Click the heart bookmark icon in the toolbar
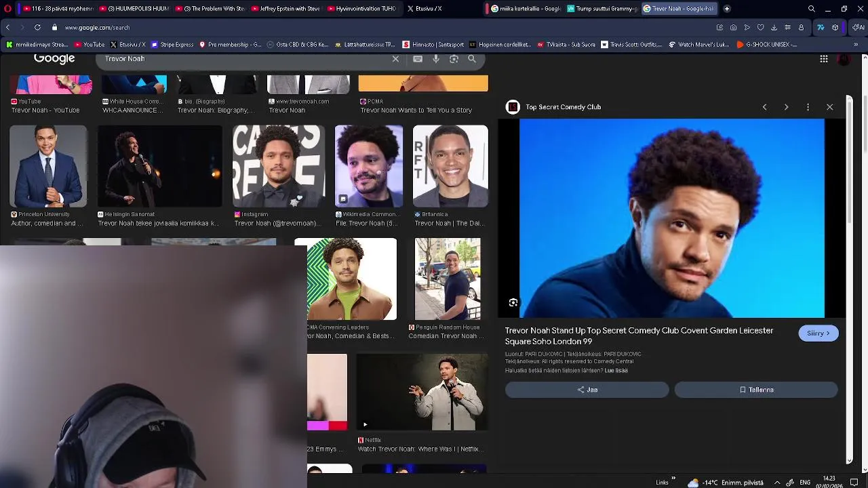This screenshot has width=868, height=488. [760, 27]
